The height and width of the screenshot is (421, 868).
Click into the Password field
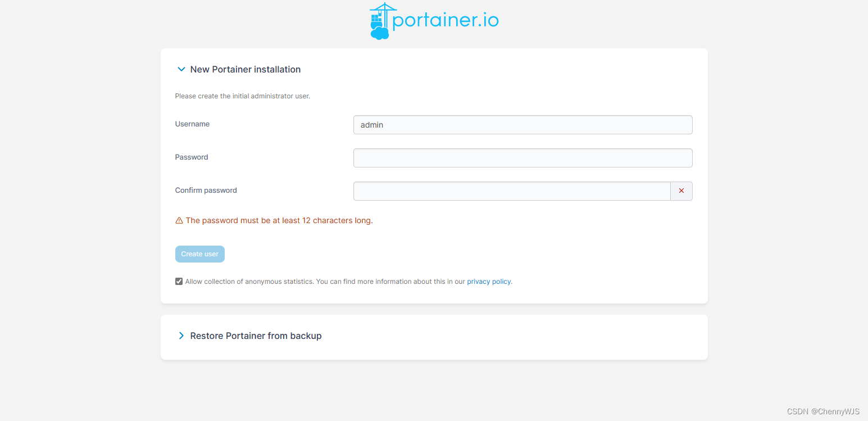tap(522, 158)
